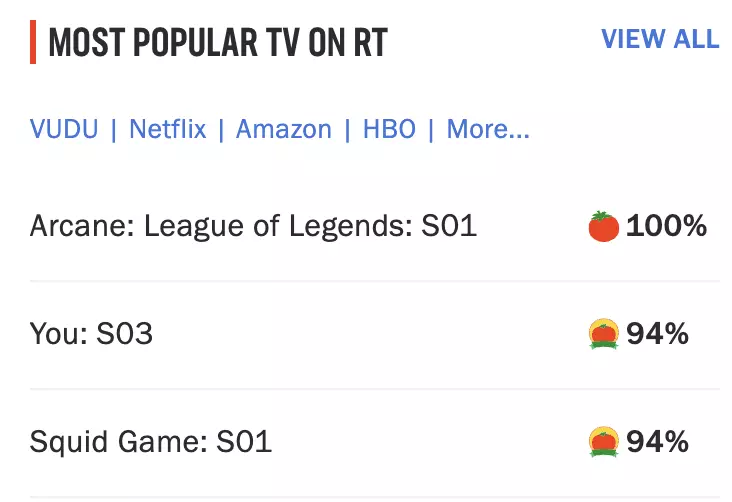Go to Squid Game: S01

coord(151,441)
